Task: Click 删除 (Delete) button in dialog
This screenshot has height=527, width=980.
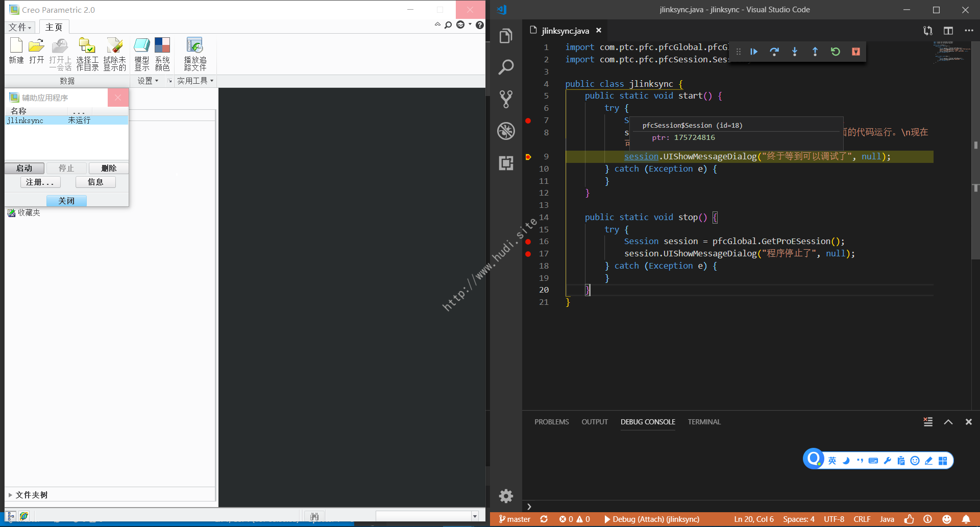Action: tap(109, 168)
